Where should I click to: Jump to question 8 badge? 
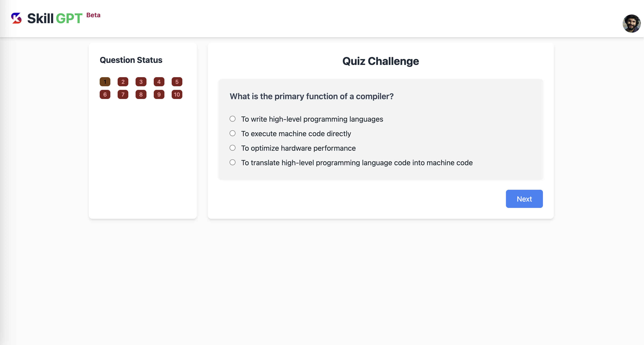click(x=141, y=94)
